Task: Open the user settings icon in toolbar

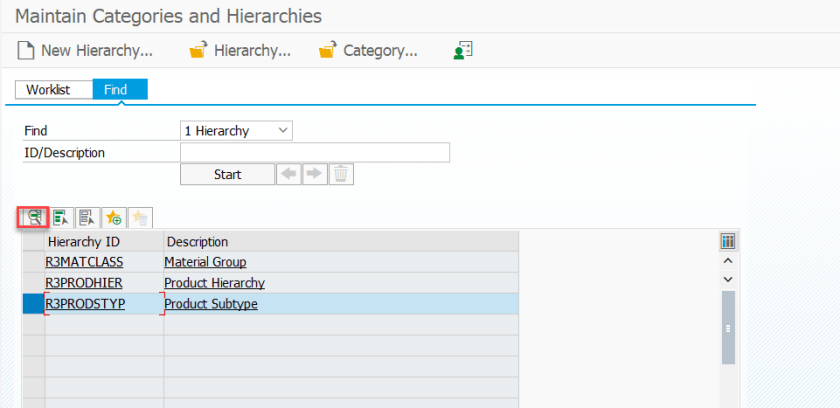Action: pos(462,49)
